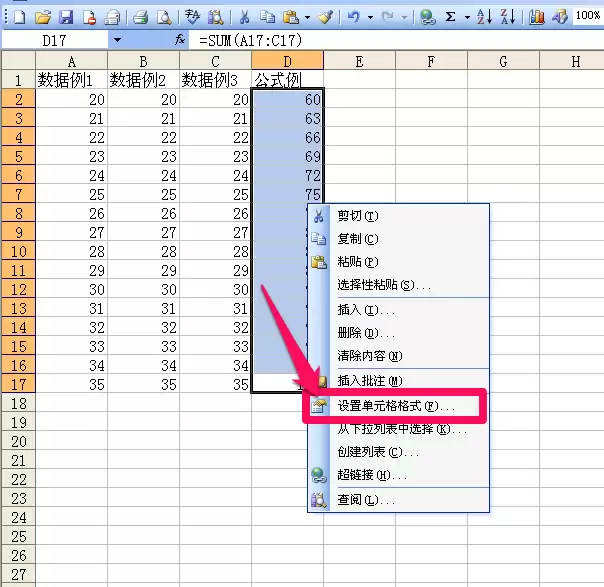Click 清除内容 in the context menu
Screen dimensions: 604x587
(369, 356)
